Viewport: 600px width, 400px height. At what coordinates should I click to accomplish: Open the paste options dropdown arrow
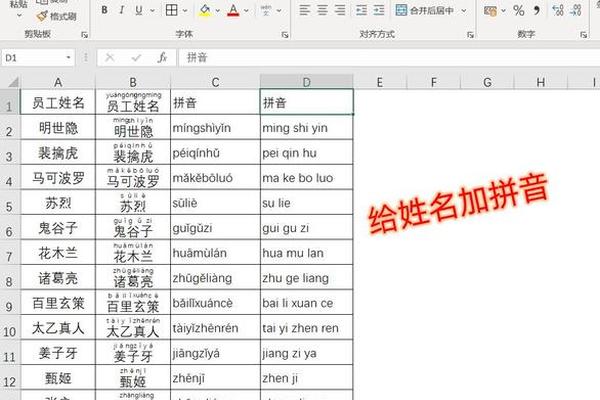pyautogui.click(x=19, y=16)
